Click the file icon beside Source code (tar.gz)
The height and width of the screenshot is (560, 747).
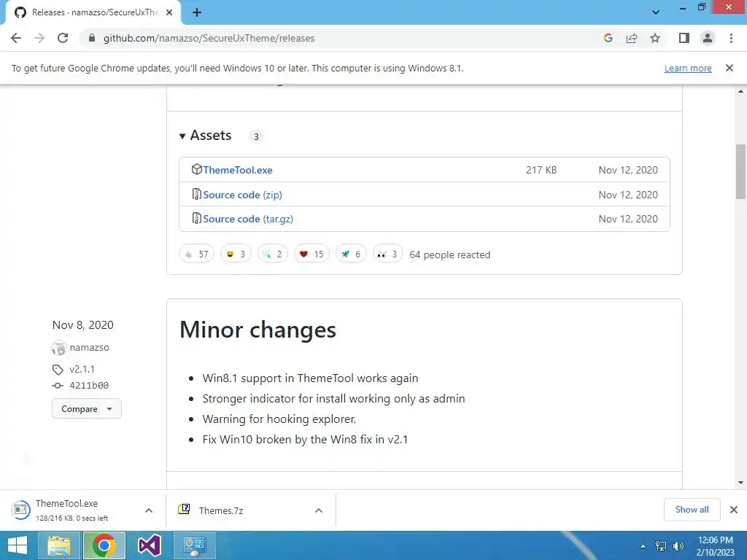[196, 218]
